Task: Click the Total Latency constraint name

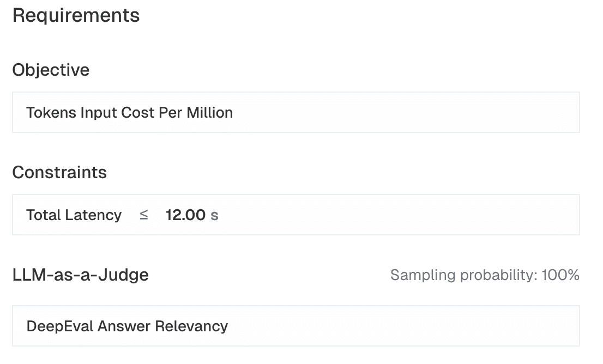Action: click(74, 215)
